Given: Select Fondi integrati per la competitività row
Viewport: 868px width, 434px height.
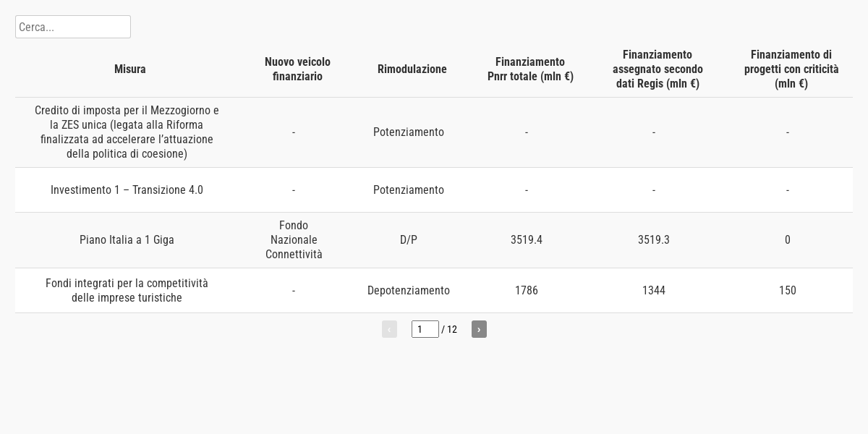Looking at the screenshot, I should pos(127,291).
